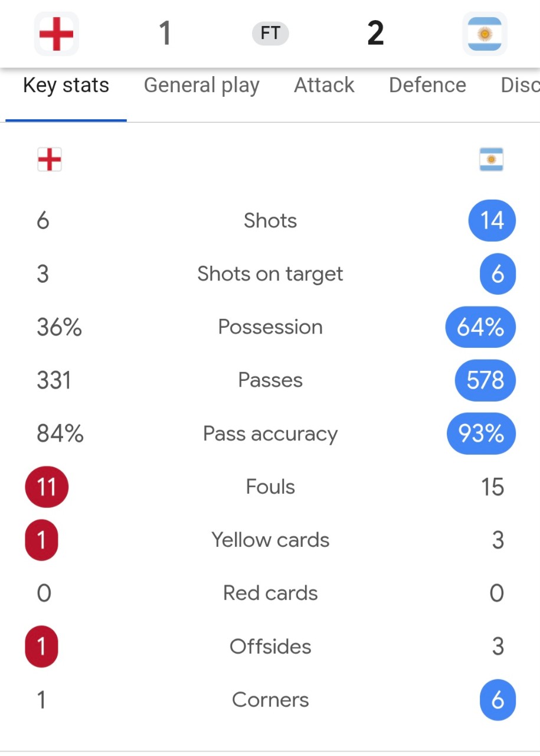Select the Key stats tab
This screenshot has width=540, height=756.
click(66, 85)
